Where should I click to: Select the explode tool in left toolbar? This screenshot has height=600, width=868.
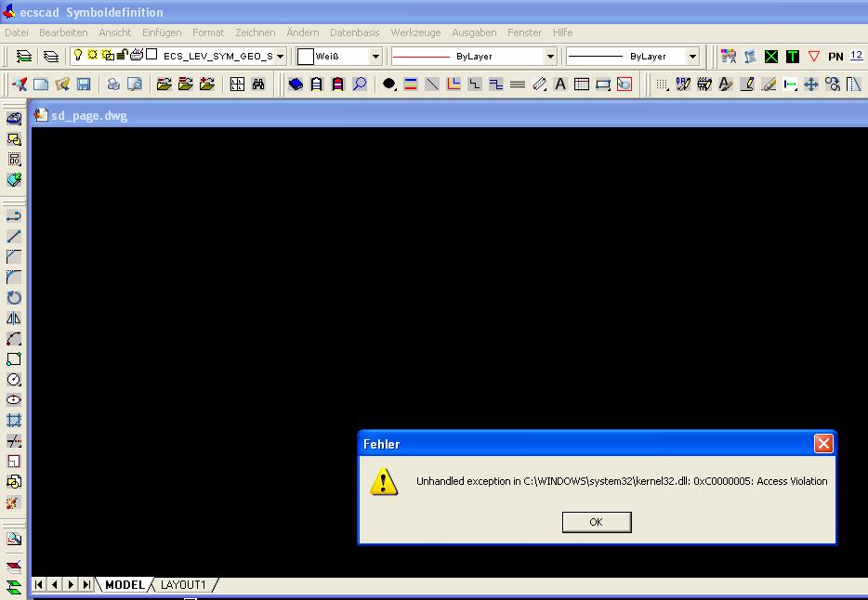tap(14, 502)
